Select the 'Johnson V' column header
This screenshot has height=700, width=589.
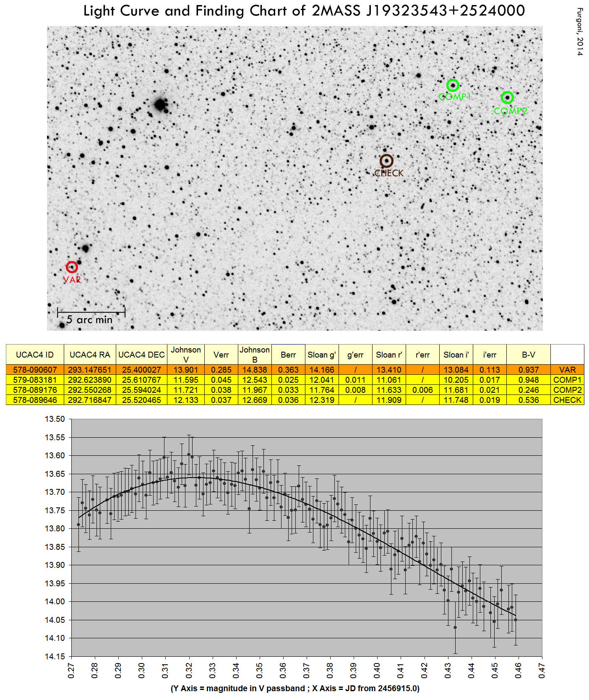(186, 355)
